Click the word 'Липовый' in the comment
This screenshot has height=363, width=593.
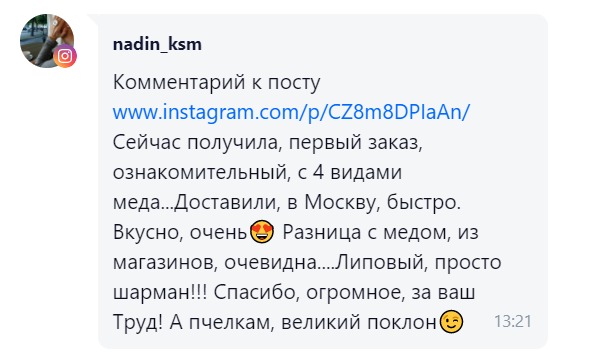click(x=381, y=262)
